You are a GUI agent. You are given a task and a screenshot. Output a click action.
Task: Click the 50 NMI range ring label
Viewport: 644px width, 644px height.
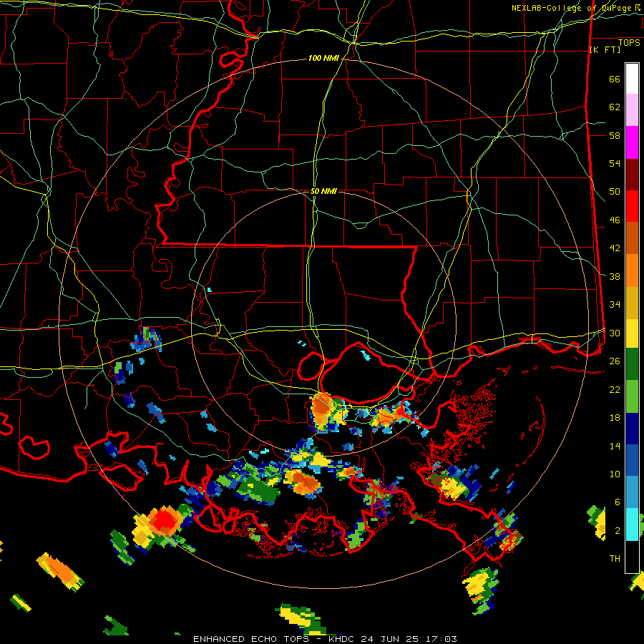(323, 191)
